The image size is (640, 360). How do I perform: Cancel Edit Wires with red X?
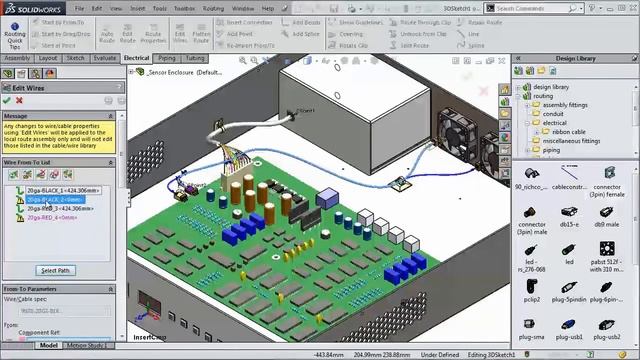[x=19, y=100]
